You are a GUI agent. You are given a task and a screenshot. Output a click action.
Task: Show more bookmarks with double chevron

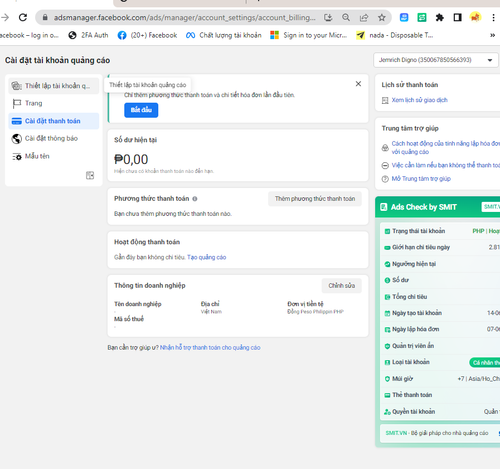(x=492, y=35)
